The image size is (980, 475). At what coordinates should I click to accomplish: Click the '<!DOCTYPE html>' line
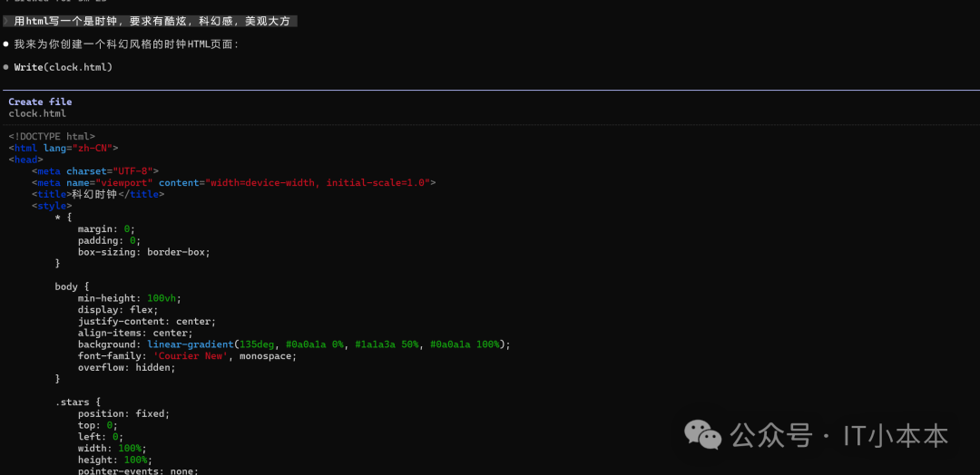coord(52,136)
